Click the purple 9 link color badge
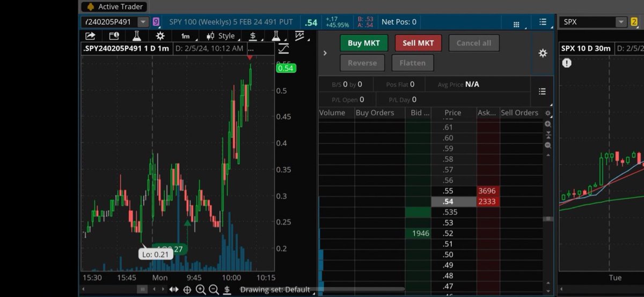 [156, 22]
